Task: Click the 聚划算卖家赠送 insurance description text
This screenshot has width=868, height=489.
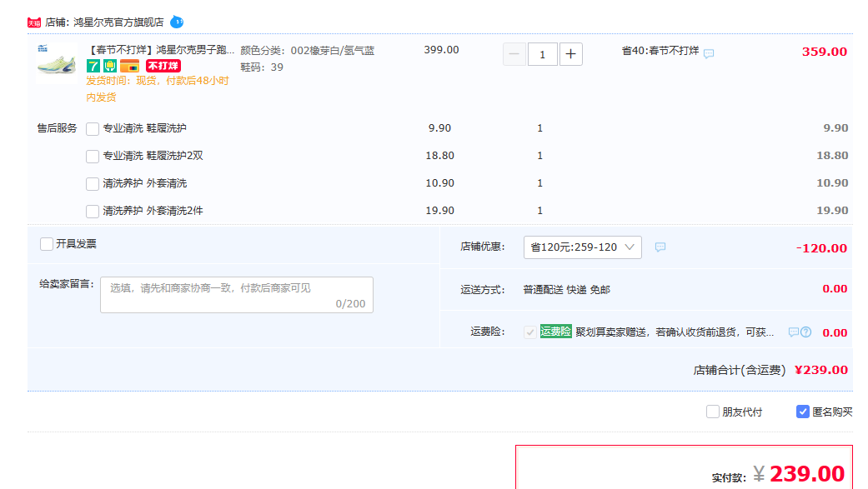Action: pos(675,332)
